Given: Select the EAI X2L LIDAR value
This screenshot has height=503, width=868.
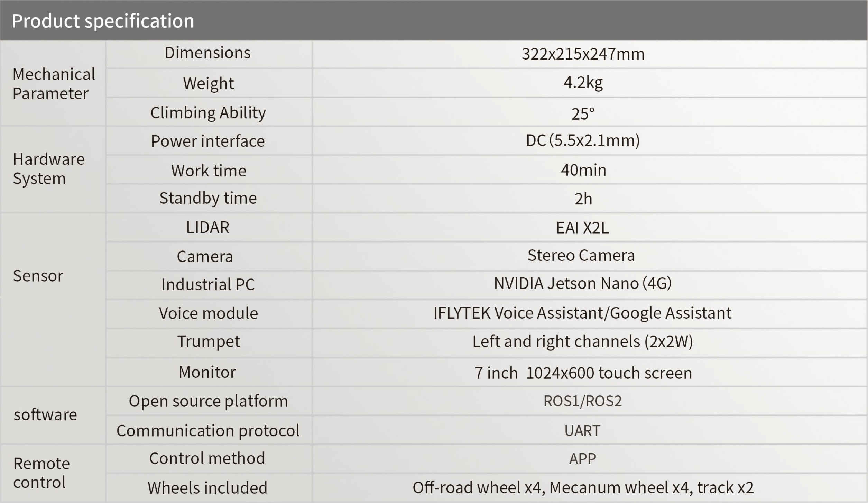Looking at the screenshot, I should point(582,228).
